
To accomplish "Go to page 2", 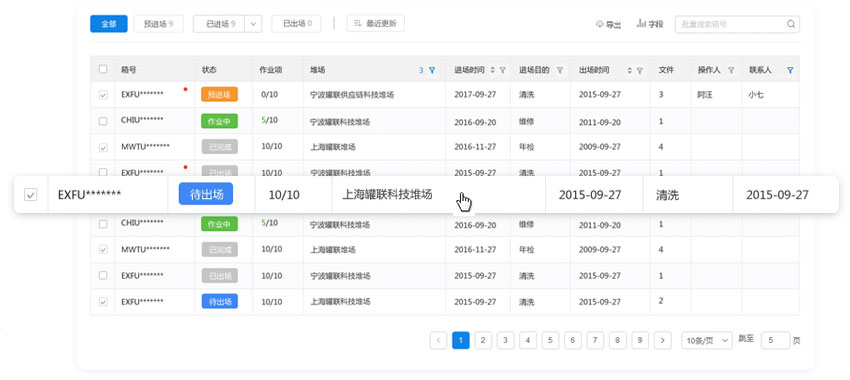I will tap(483, 340).
